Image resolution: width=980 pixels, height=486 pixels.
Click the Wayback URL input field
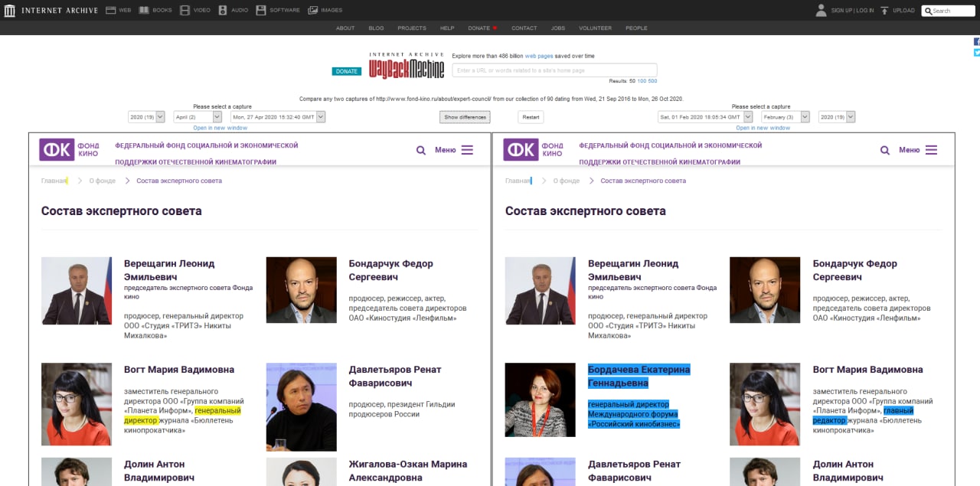(x=554, y=70)
